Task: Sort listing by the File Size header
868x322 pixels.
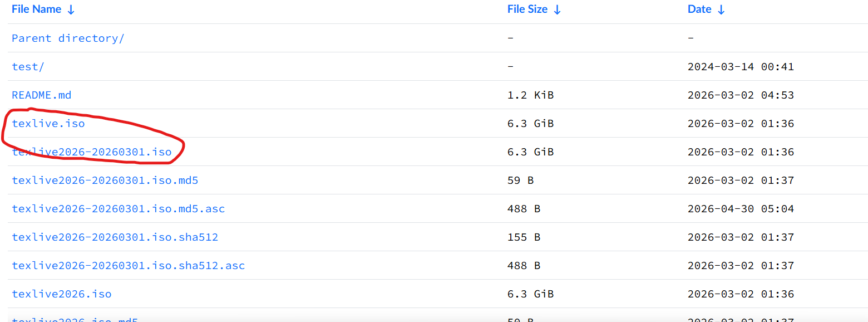Action: tap(527, 9)
